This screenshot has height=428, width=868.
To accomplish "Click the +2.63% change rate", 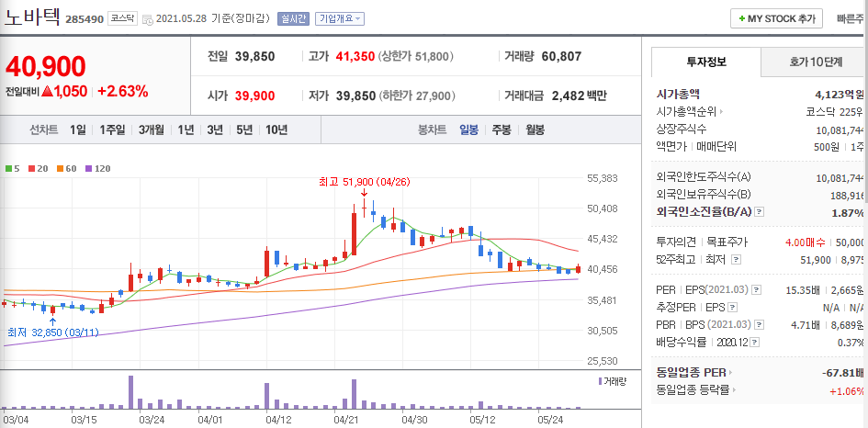I will tap(123, 92).
